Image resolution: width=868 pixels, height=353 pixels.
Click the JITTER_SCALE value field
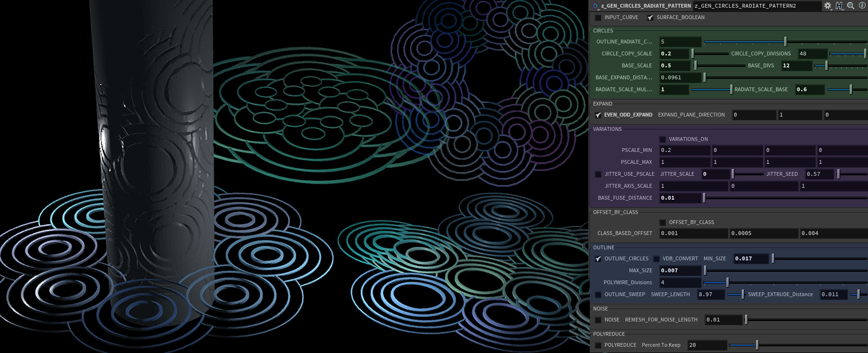(716, 174)
